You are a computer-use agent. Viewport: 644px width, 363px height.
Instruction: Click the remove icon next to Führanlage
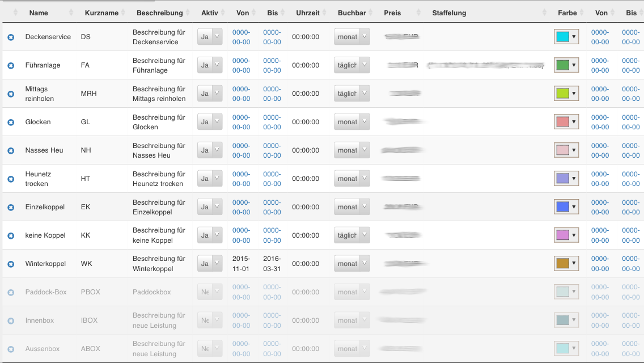(11, 66)
